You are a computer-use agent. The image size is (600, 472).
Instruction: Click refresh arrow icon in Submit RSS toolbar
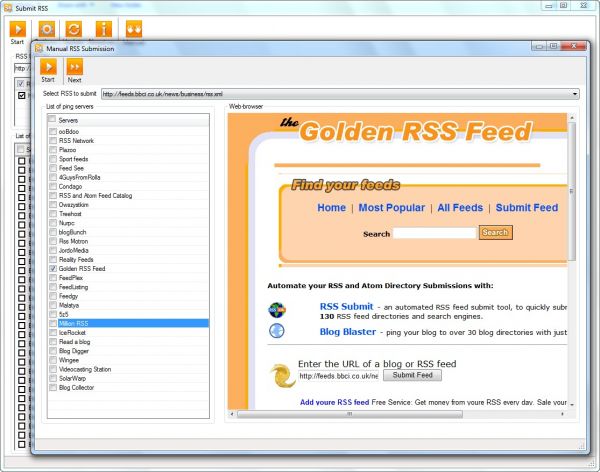coord(73,29)
